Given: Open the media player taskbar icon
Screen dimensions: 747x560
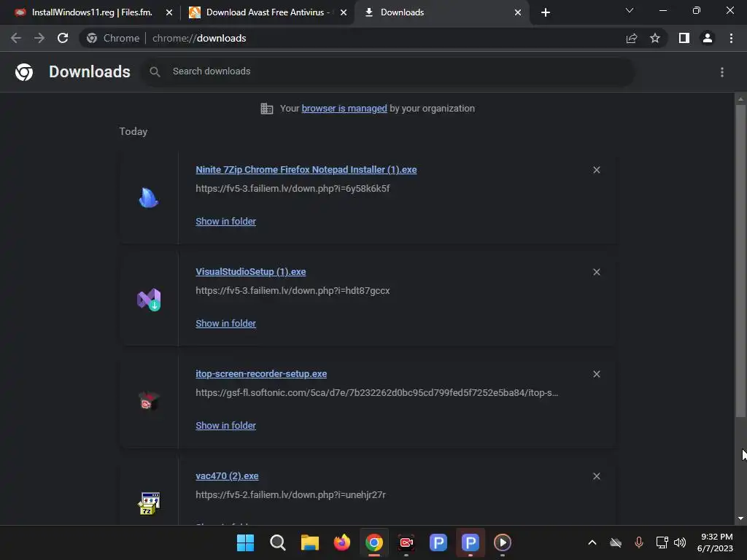Looking at the screenshot, I should [503, 542].
